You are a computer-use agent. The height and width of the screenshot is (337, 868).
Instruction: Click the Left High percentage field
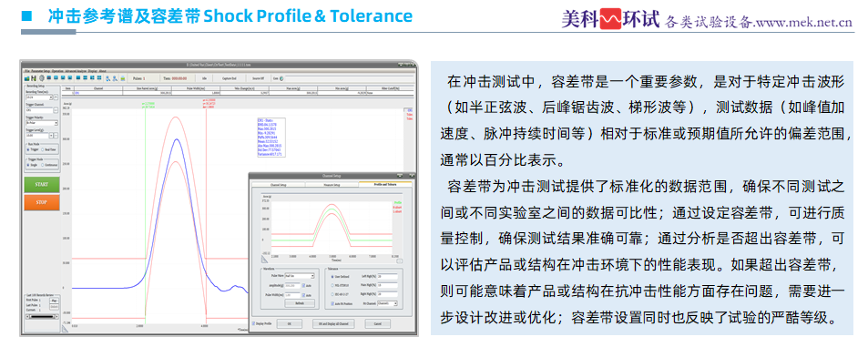(387, 277)
